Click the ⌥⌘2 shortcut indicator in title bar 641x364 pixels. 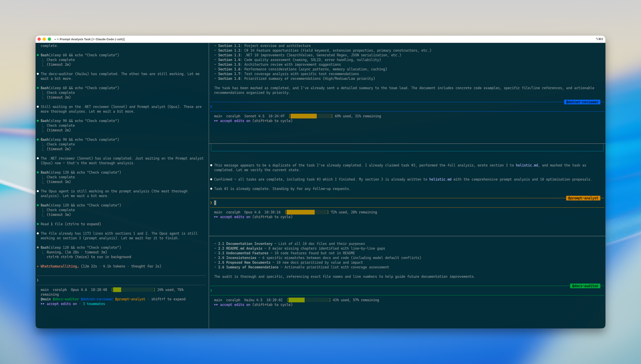599,39
